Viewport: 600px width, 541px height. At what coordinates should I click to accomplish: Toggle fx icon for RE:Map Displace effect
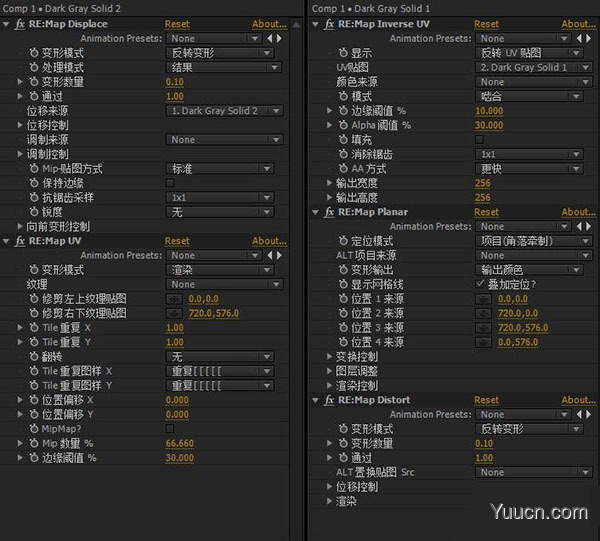point(20,24)
